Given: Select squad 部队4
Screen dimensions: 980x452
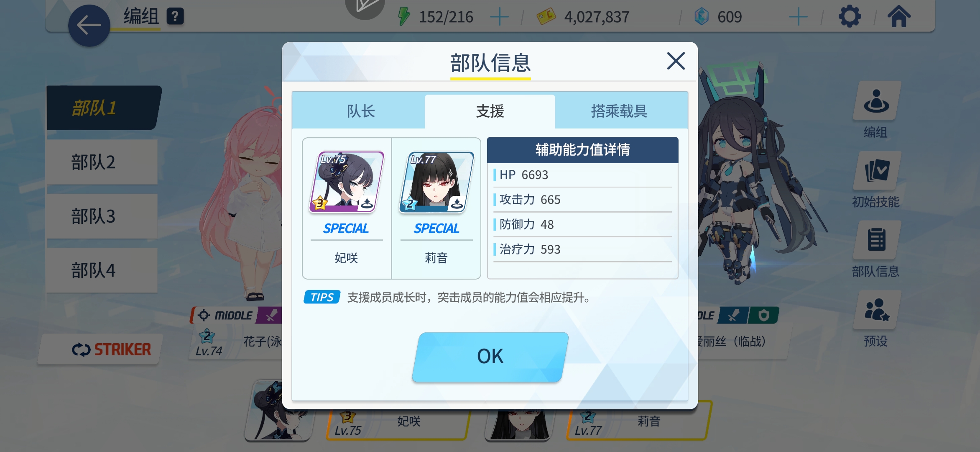Looking at the screenshot, I should coord(102,270).
